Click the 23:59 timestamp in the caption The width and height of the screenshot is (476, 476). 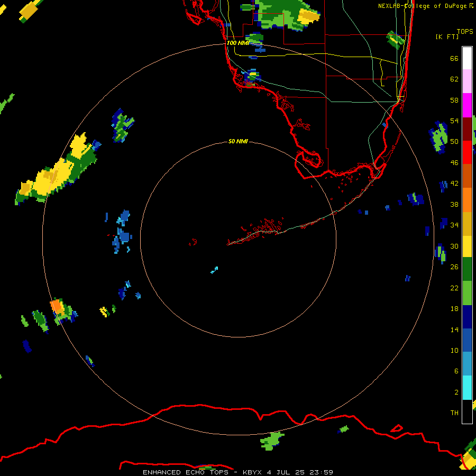coord(321,472)
